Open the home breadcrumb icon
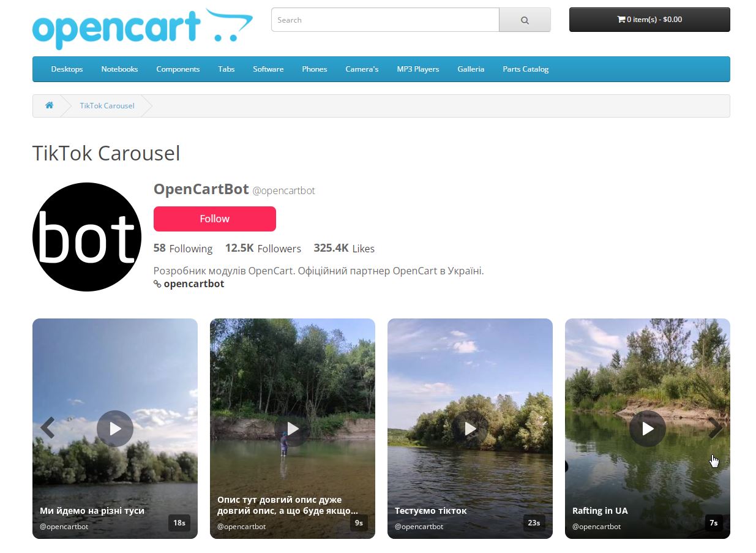This screenshot has width=756, height=553. (50, 105)
